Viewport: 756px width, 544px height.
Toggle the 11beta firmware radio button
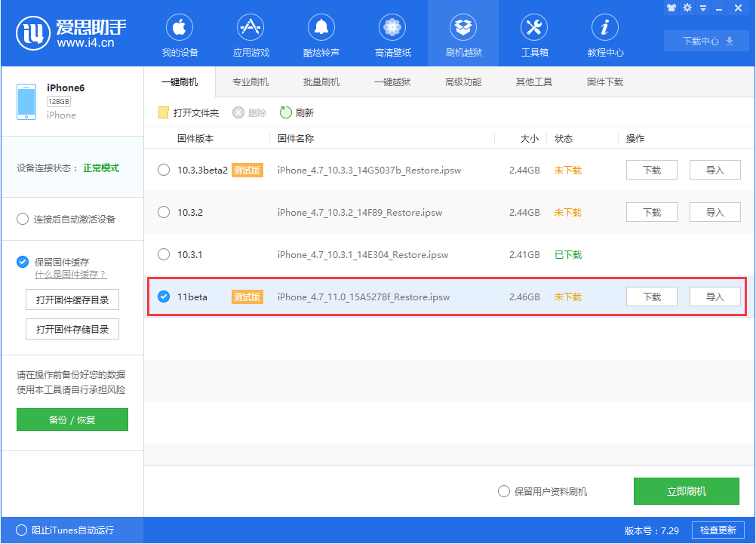[164, 297]
